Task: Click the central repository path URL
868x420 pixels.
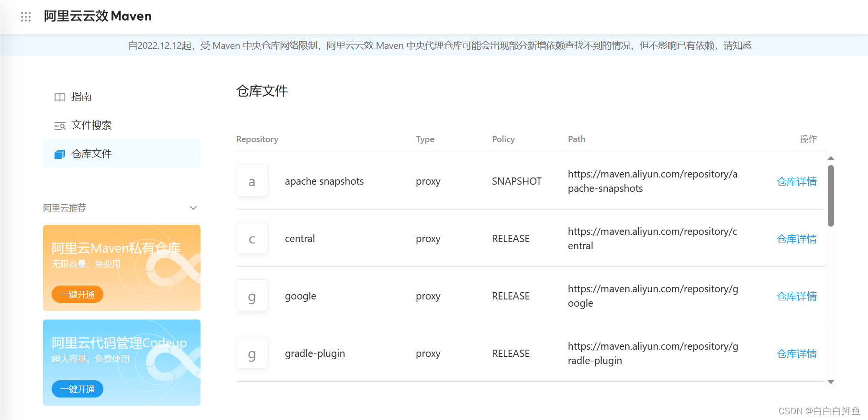Action: (653, 239)
